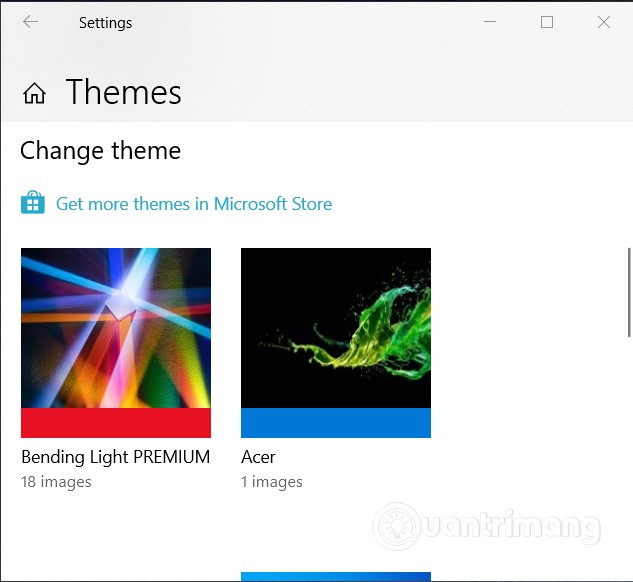Go back using the back arrow
633x582 pixels.
click(x=30, y=22)
